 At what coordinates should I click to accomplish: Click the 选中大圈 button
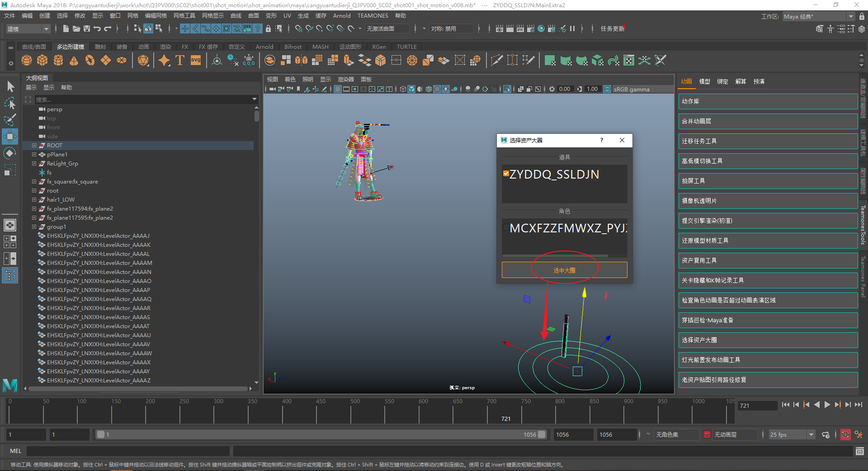(x=564, y=270)
